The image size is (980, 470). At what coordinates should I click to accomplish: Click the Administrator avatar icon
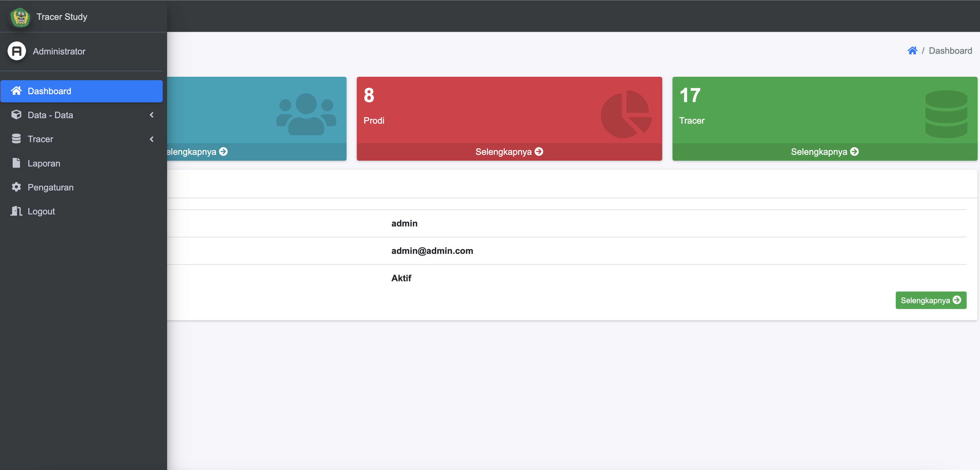pyautogui.click(x=17, y=51)
